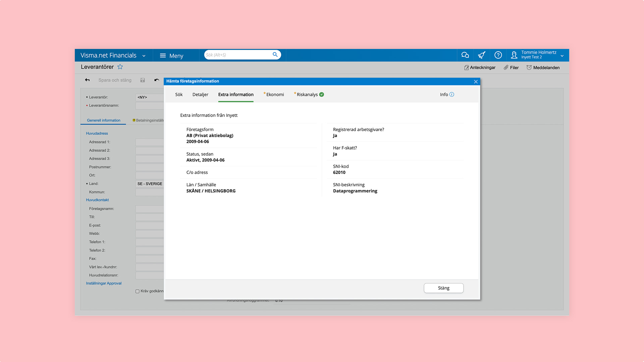Click the undo arrow icon
The height and width of the screenshot is (362, 644).
[x=157, y=80]
